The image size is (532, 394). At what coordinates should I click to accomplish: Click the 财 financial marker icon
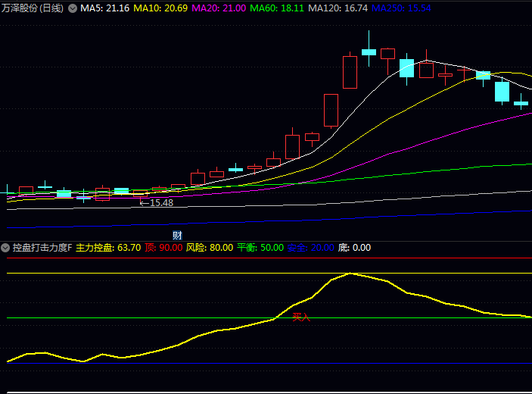(x=177, y=235)
